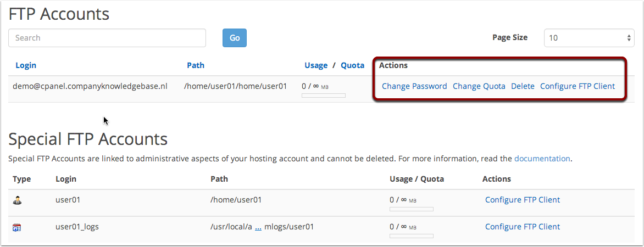Configure FTP Client for user01
The image size is (644, 247).
[523, 200]
